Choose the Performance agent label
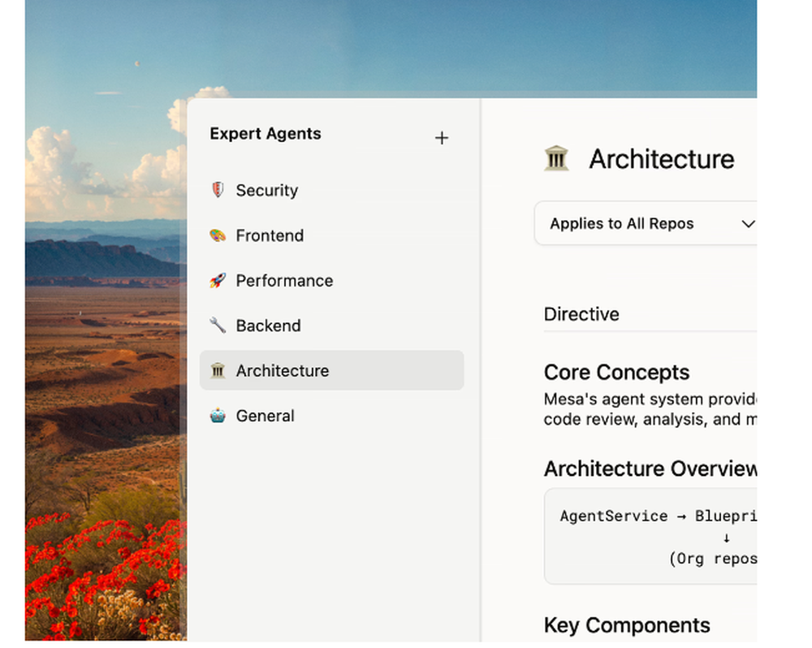 (284, 281)
